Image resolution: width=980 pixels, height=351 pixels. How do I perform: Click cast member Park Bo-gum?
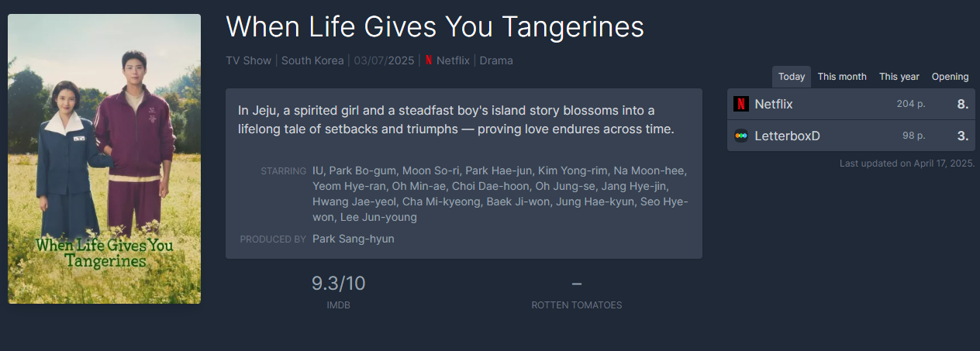364,170
